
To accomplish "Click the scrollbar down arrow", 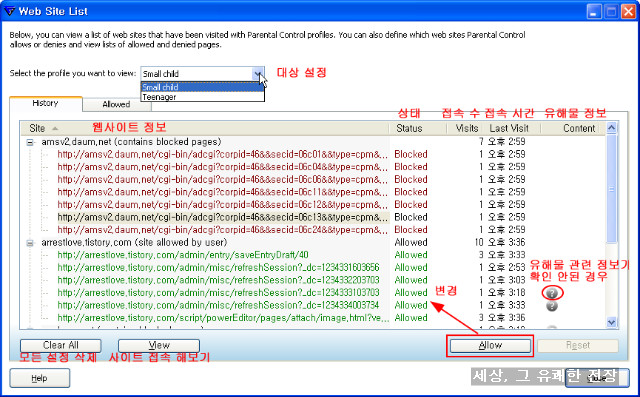I will 611,322.
